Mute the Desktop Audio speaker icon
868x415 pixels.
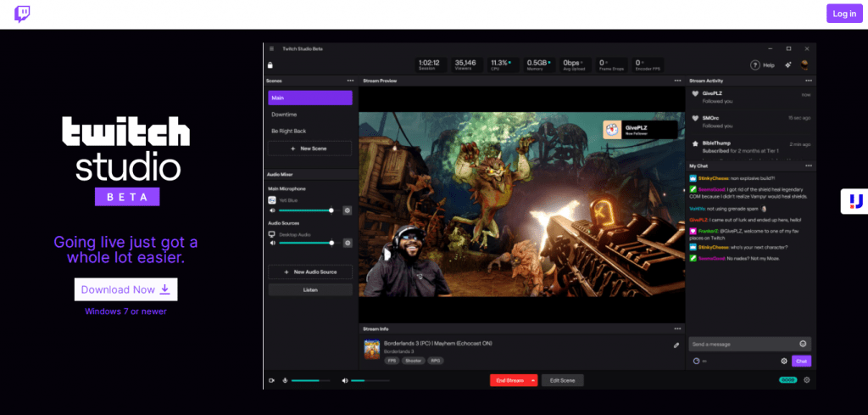click(x=272, y=243)
